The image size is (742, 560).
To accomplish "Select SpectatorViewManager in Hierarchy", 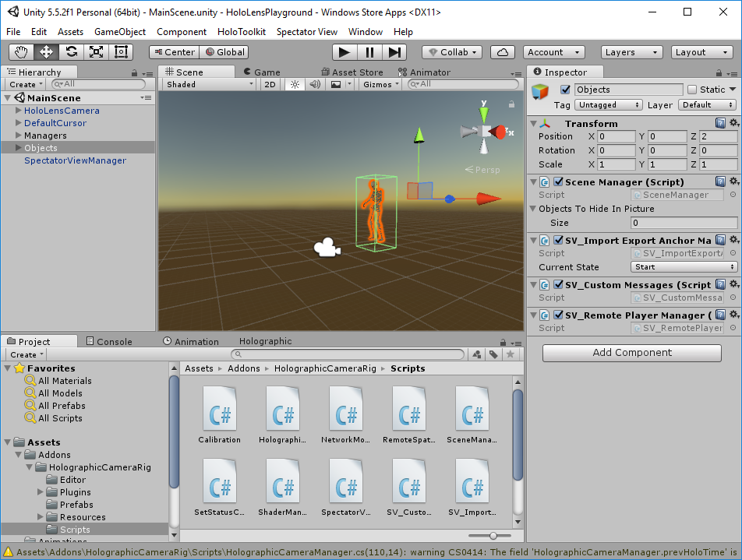I will point(76,160).
